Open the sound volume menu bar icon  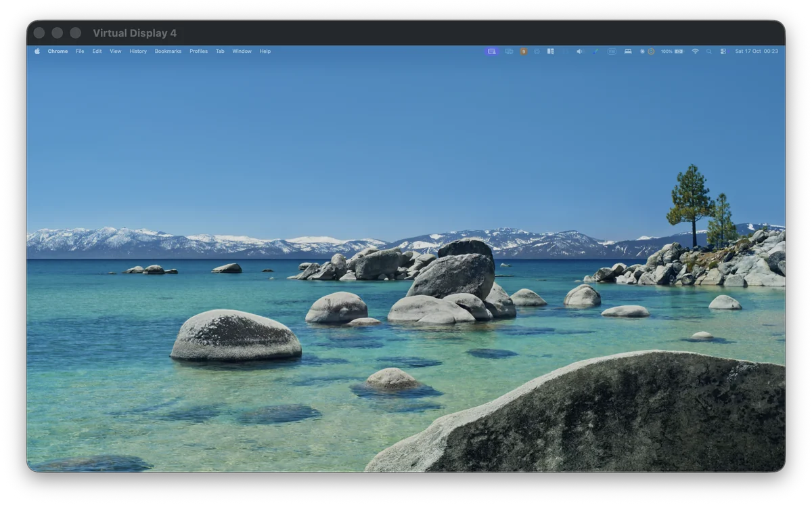tap(579, 51)
